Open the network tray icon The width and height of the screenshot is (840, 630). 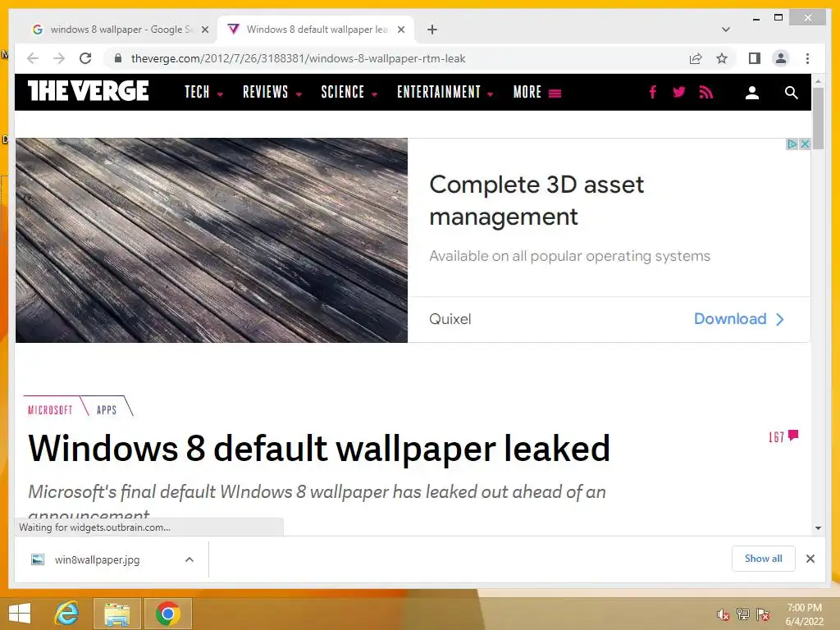pos(743,614)
